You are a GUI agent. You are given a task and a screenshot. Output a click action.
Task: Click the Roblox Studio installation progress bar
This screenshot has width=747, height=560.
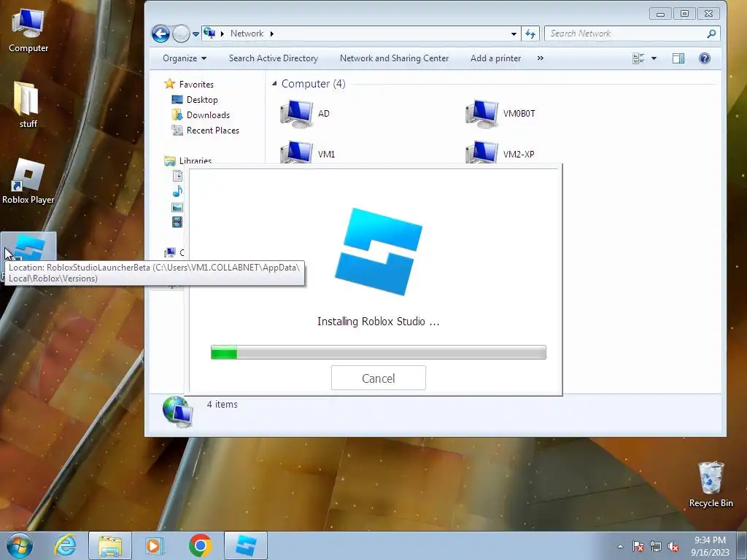pyautogui.click(x=379, y=352)
